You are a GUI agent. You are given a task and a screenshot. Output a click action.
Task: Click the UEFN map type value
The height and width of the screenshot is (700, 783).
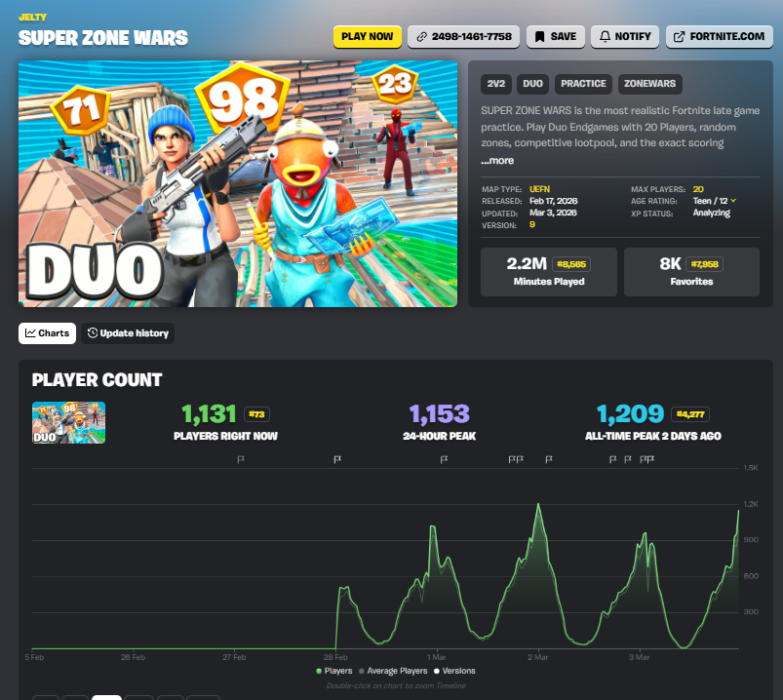pos(539,189)
